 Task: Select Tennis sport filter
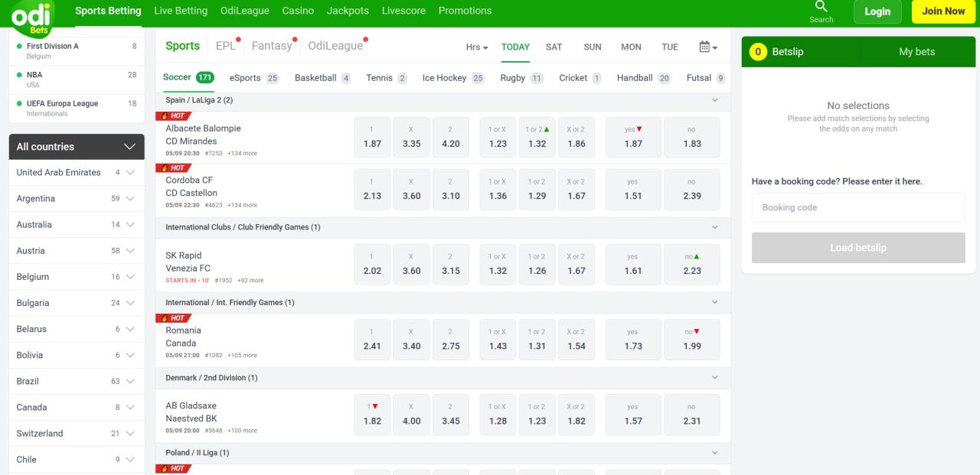click(x=387, y=78)
